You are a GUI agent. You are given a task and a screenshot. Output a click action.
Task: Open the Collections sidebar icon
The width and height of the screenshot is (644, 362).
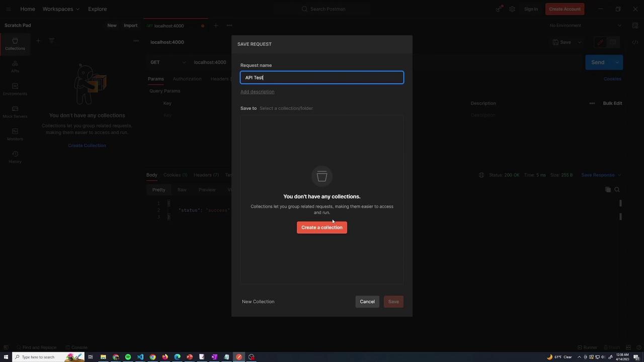tap(15, 44)
